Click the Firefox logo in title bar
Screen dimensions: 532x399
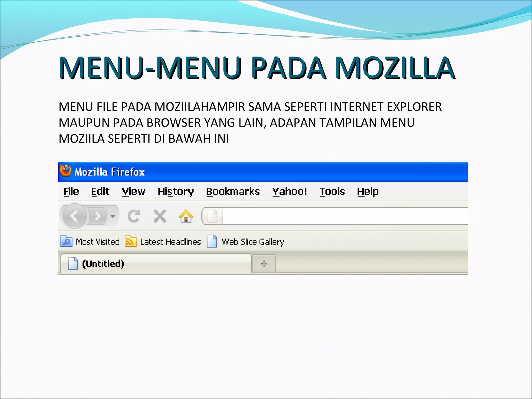[65, 171]
